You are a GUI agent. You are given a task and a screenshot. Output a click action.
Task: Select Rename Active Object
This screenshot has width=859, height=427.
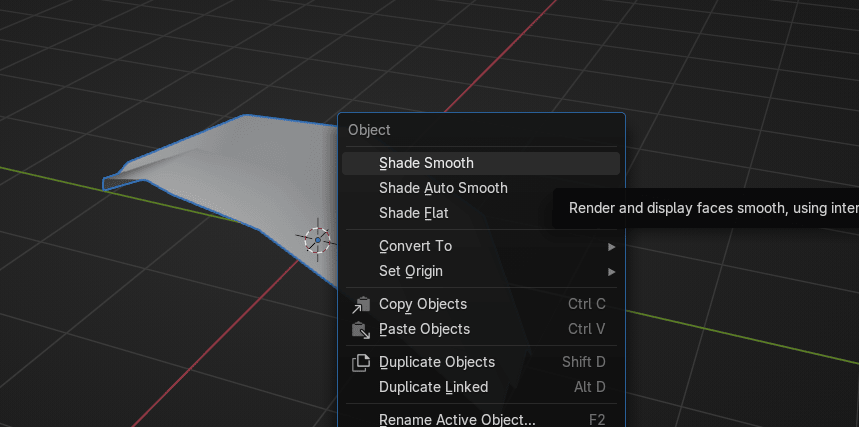coord(457,419)
